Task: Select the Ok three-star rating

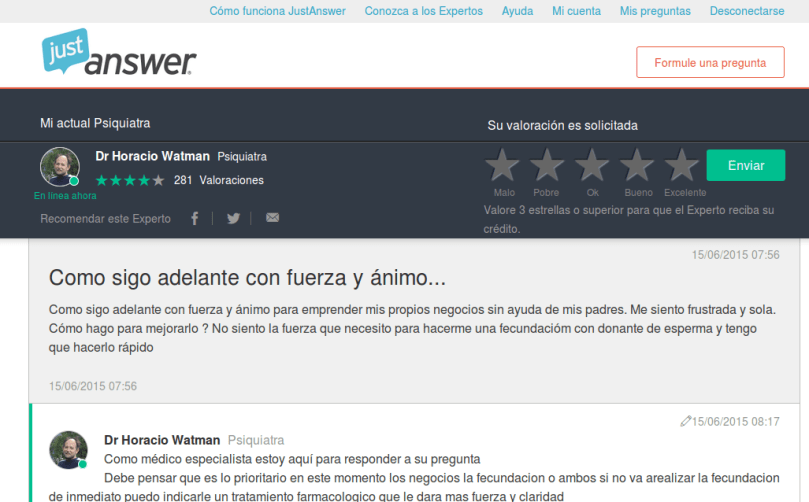Action: (x=592, y=165)
